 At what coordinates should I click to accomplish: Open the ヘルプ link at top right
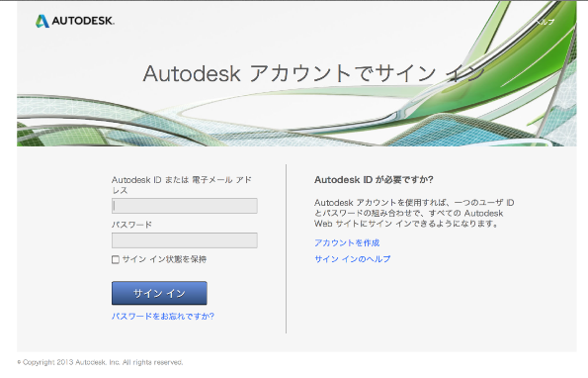pos(545,22)
